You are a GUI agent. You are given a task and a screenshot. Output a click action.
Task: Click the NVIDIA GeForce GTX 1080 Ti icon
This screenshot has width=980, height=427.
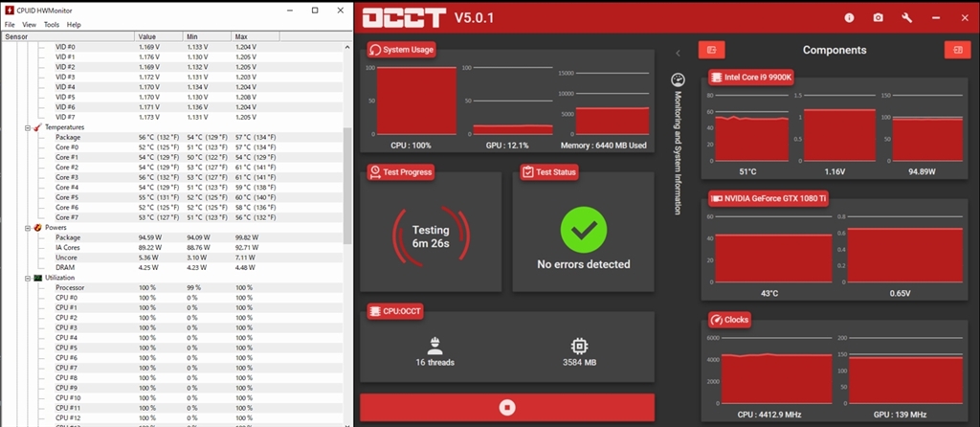click(x=716, y=199)
